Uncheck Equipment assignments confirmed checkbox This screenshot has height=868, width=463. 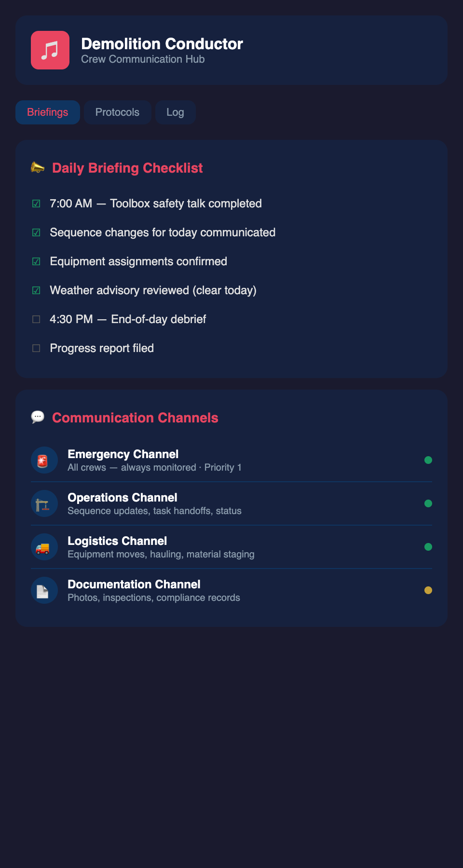[36, 261]
